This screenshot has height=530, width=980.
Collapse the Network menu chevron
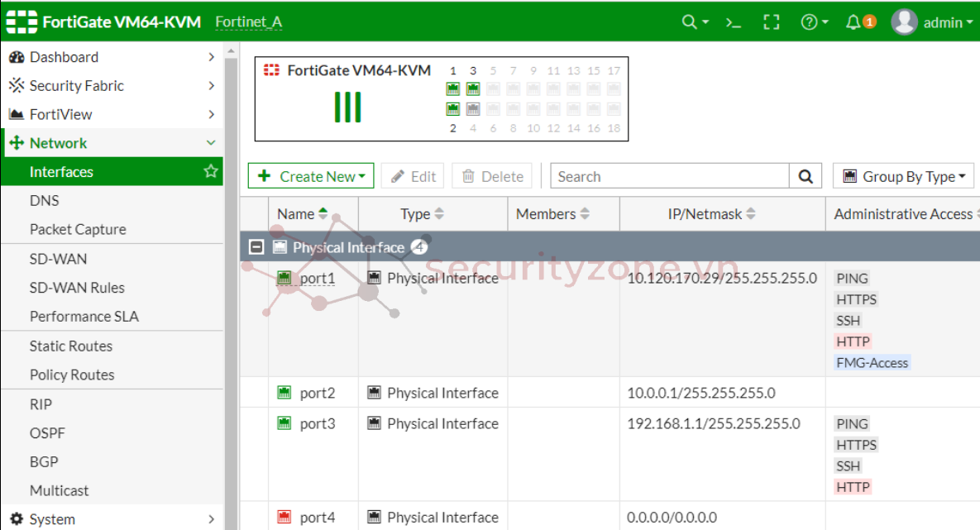211,142
